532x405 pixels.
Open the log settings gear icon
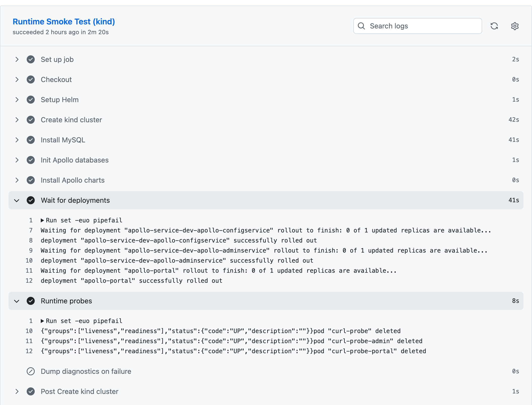[x=515, y=26]
